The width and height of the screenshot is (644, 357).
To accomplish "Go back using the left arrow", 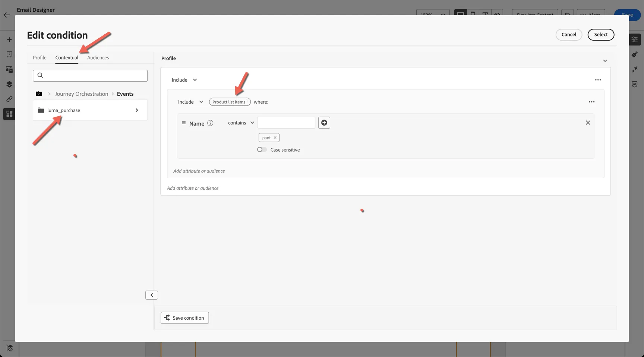I will pos(7,15).
